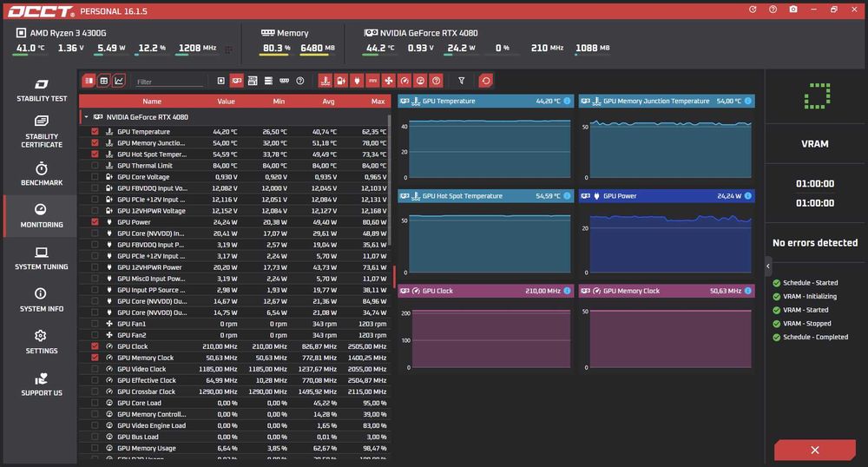Screen dimensions: 868x467
Task: Uncheck the GPU Temperature checkbox
Action: (x=95, y=132)
